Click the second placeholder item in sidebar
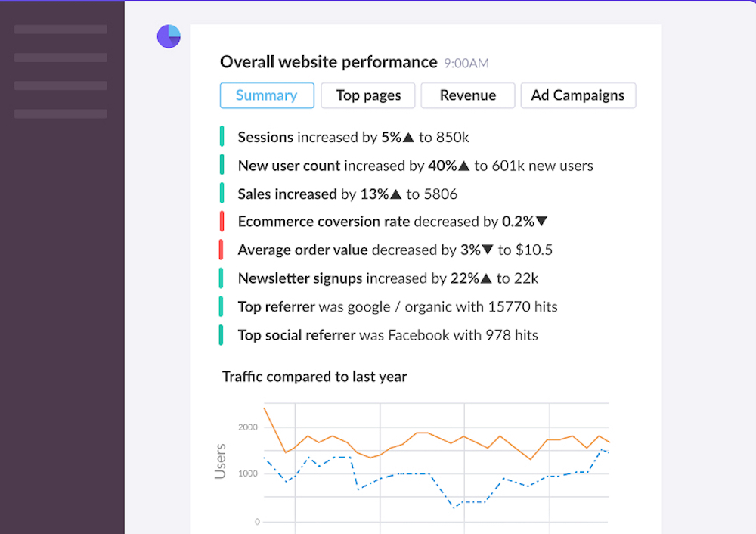Screen dimensions: 756x534 click(60, 57)
